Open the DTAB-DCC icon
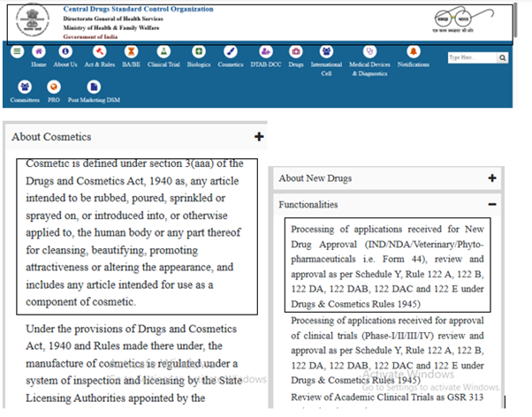The image size is (532, 417). tap(266, 51)
